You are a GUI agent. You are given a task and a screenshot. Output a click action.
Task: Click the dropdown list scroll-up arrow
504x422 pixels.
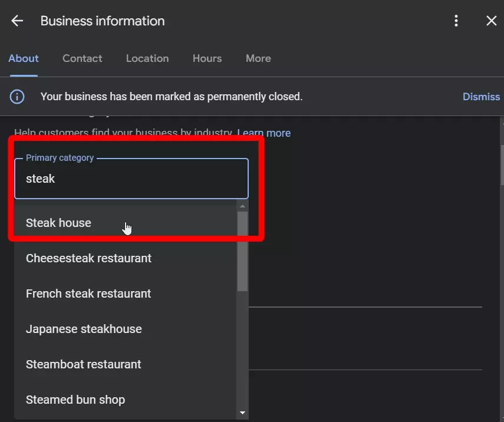(242, 206)
